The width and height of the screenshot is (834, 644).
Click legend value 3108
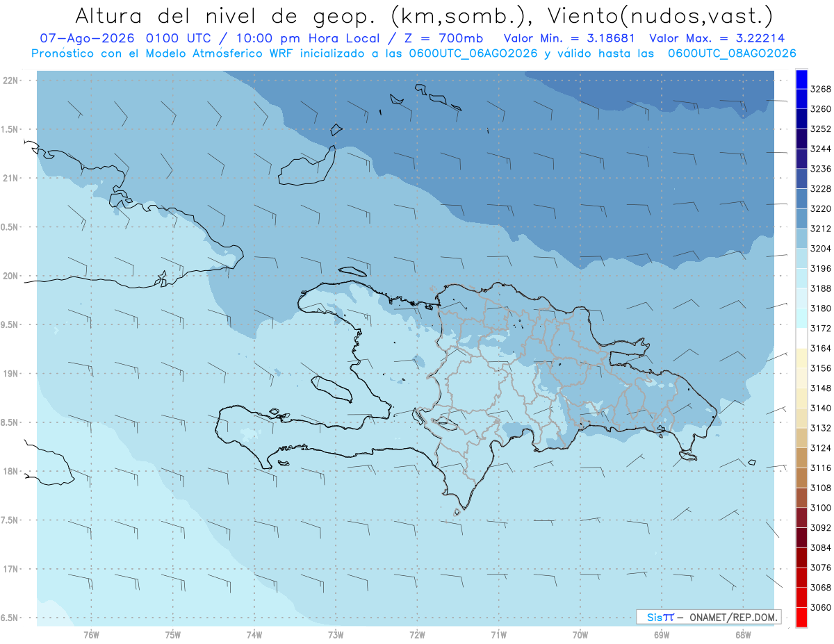point(821,488)
